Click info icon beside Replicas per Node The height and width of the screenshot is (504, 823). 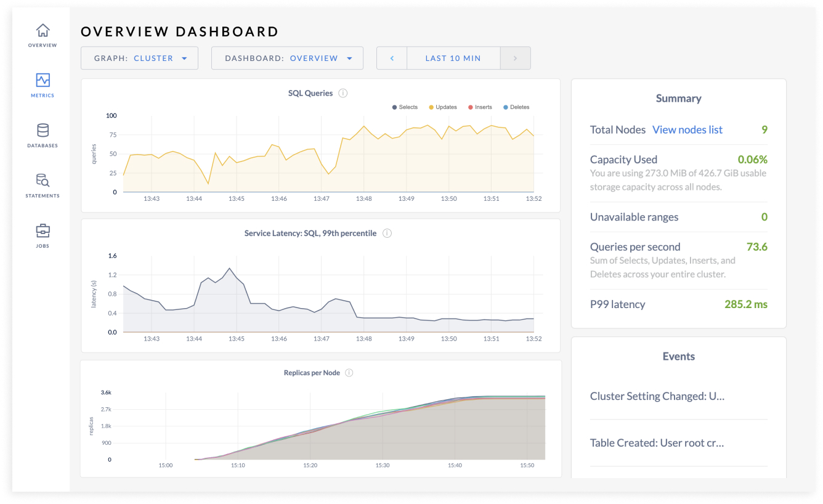tap(349, 373)
